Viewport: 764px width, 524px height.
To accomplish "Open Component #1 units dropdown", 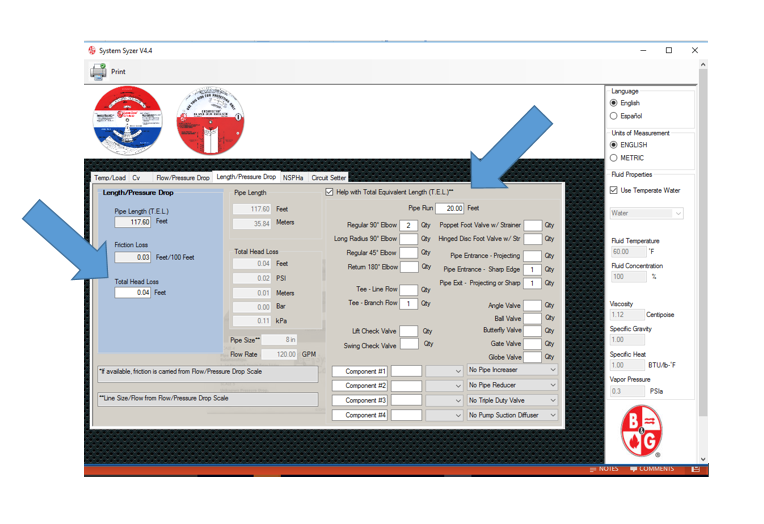I will [x=444, y=371].
